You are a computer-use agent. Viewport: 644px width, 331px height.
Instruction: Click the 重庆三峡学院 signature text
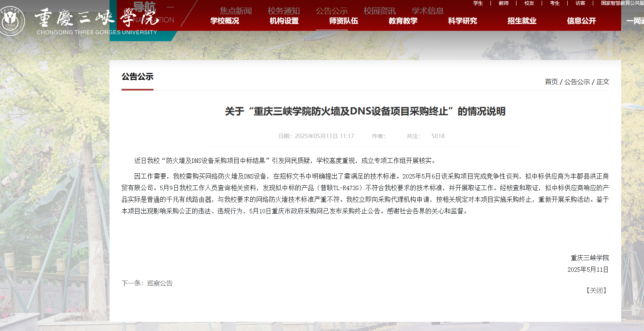click(590, 258)
